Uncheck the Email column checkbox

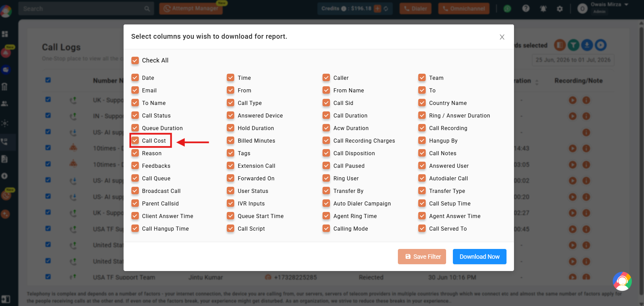click(x=135, y=90)
